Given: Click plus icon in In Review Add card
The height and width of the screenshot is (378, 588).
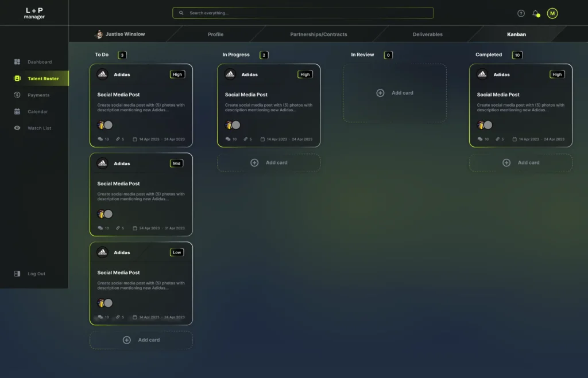Looking at the screenshot, I should click(x=380, y=93).
